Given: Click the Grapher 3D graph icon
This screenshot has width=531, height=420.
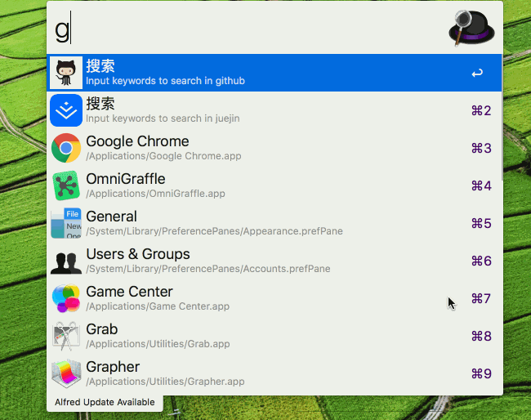Looking at the screenshot, I should [x=66, y=373].
